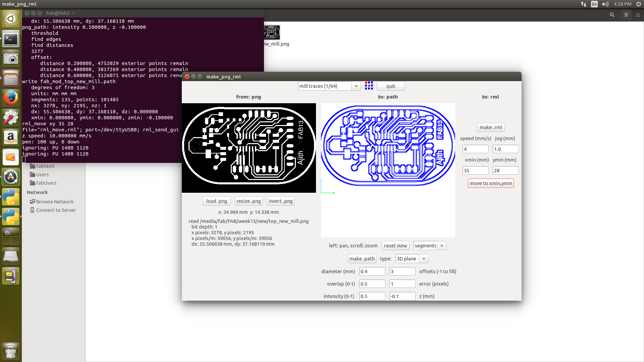Click invert .png button
Screen dimensions: 644x362
[280, 201]
